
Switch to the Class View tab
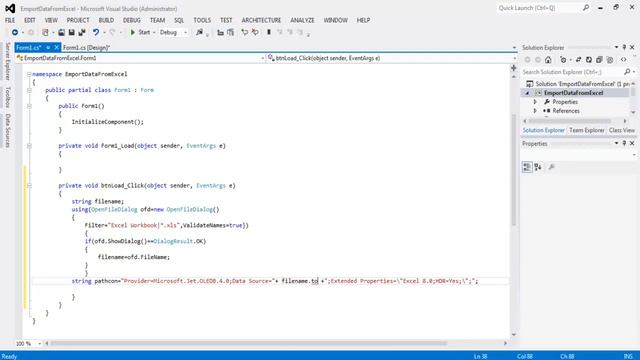click(622, 130)
